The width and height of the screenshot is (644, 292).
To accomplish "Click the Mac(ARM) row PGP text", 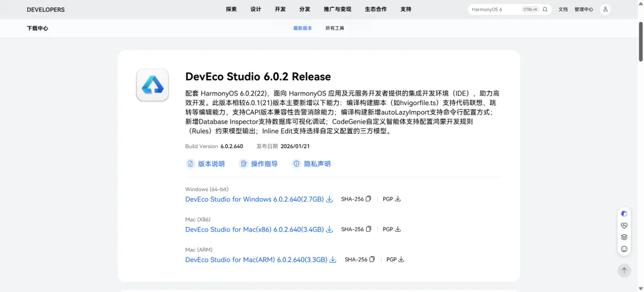I will pos(391,260).
